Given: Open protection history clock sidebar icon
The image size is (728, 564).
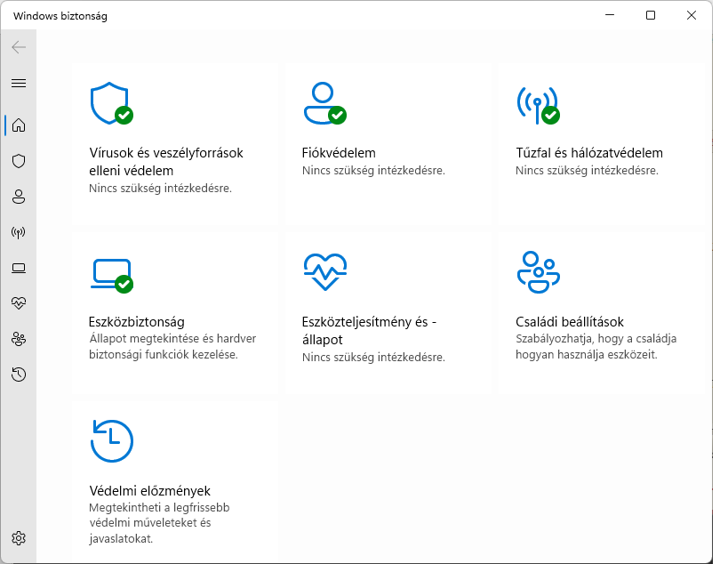Looking at the screenshot, I should point(19,375).
